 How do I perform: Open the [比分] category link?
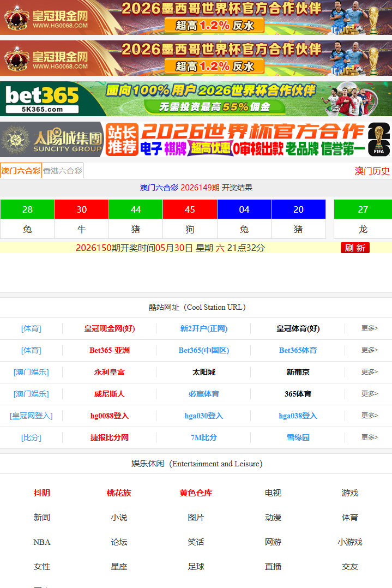point(31,437)
